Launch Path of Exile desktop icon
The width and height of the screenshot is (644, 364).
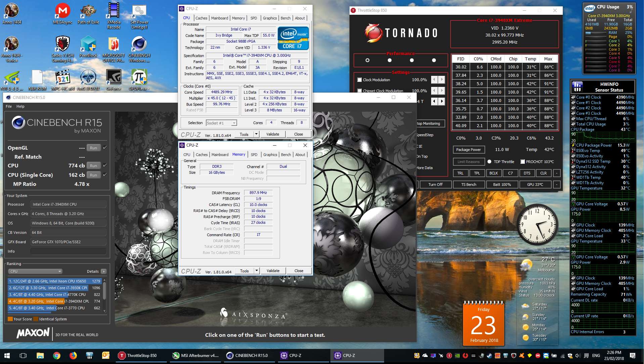coord(88,13)
